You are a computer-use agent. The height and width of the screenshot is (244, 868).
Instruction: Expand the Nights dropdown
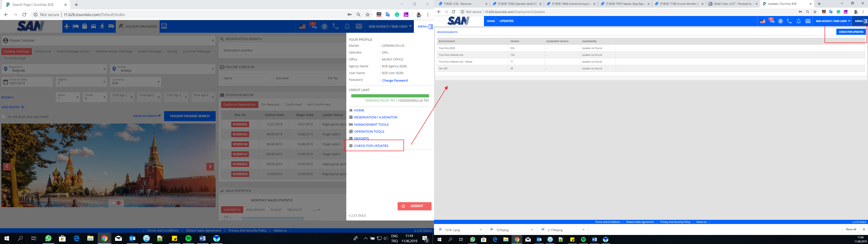point(81,82)
